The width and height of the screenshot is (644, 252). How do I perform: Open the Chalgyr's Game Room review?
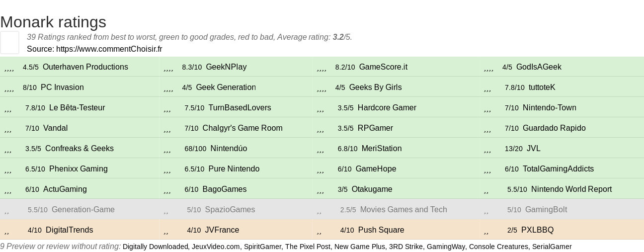tap(242, 128)
